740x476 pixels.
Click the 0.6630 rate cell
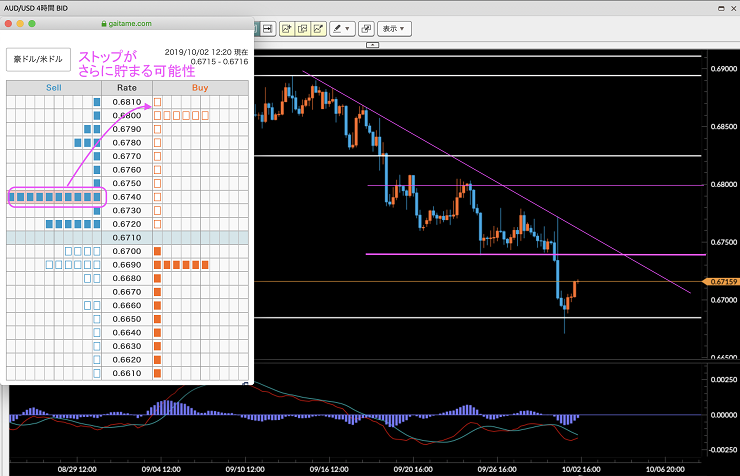[127, 346]
